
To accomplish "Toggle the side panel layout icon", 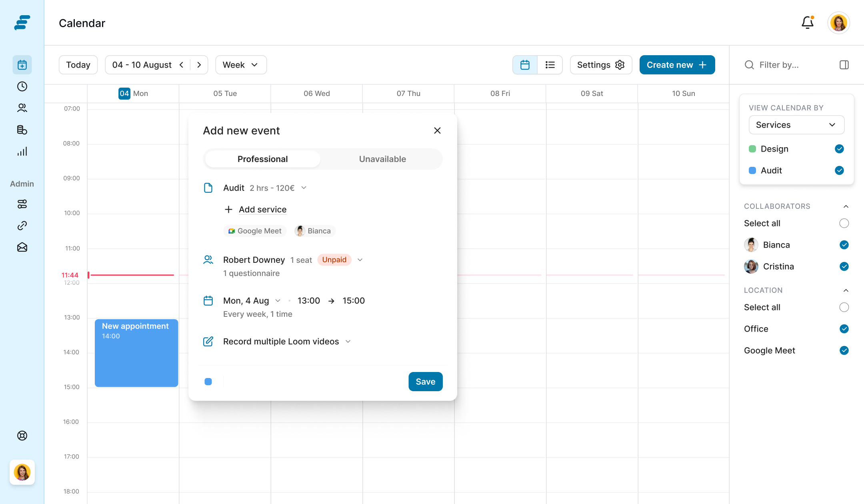I will (844, 65).
